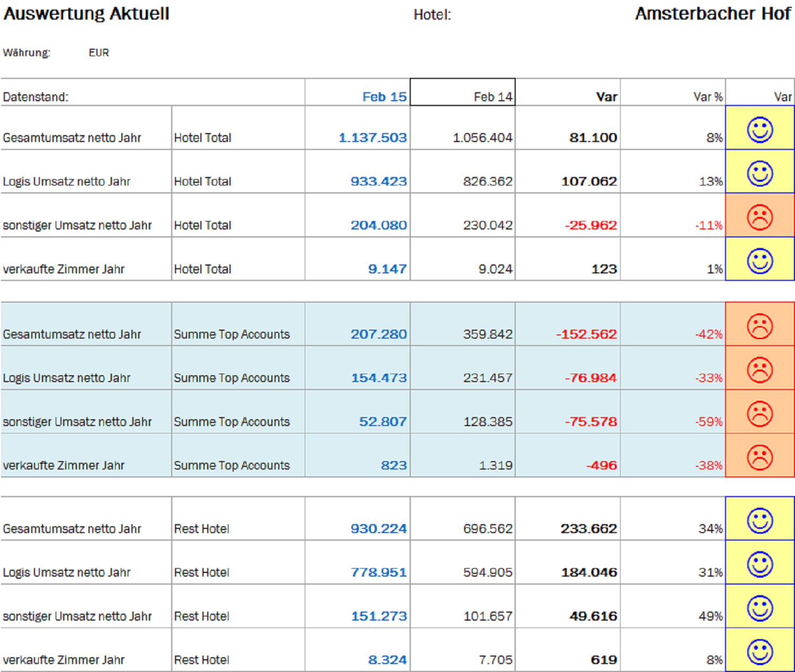Select cell with value 359.842
The width and height of the screenshot is (795, 672).
(x=463, y=324)
